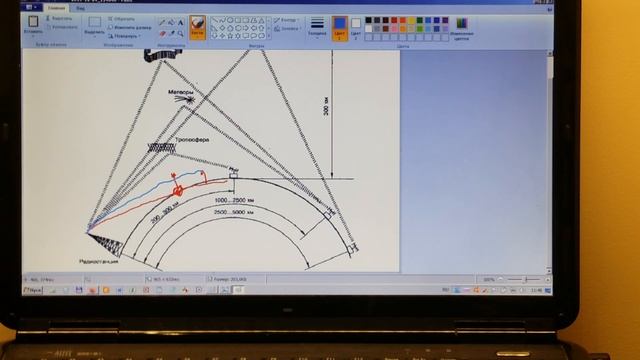Open the shape Fill (Заливка) dropdown
Viewport: 640px width, 360px height.
tap(287, 29)
